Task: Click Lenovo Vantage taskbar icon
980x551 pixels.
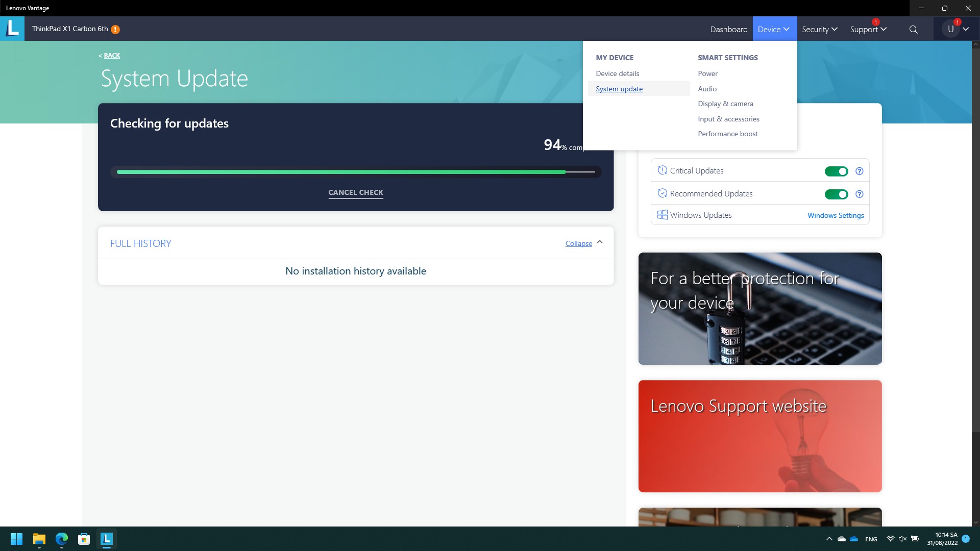Action: pyautogui.click(x=107, y=539)
